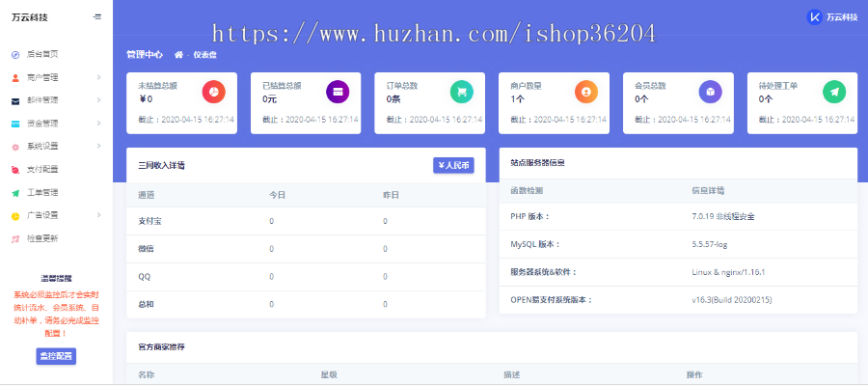Click the 系统设置 gear icon
Screen dimensions: 868x386
[15, 147]
